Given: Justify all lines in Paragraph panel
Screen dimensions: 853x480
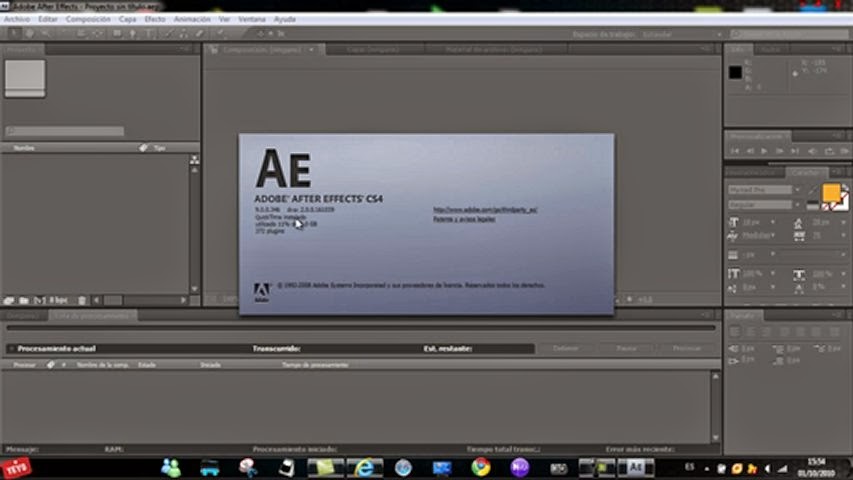Looking at the screenshot, I should (x=834, y=331).
